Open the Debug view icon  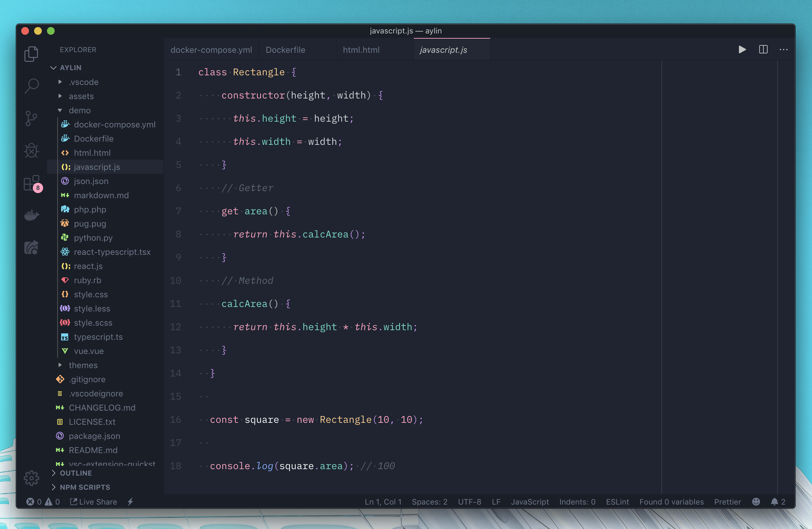coord(32,150)
